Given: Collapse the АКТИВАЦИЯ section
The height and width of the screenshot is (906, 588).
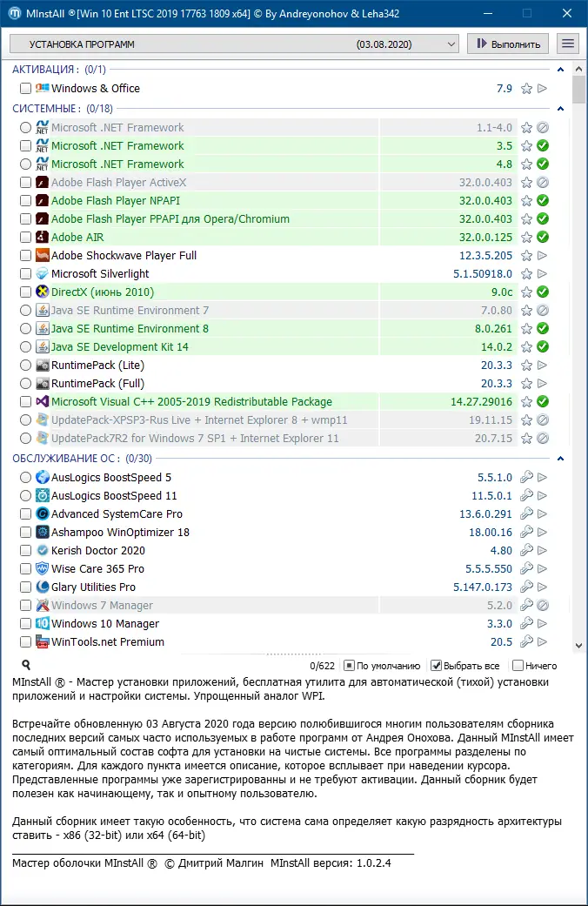Looking at the screenshot, I should [560, 70].
